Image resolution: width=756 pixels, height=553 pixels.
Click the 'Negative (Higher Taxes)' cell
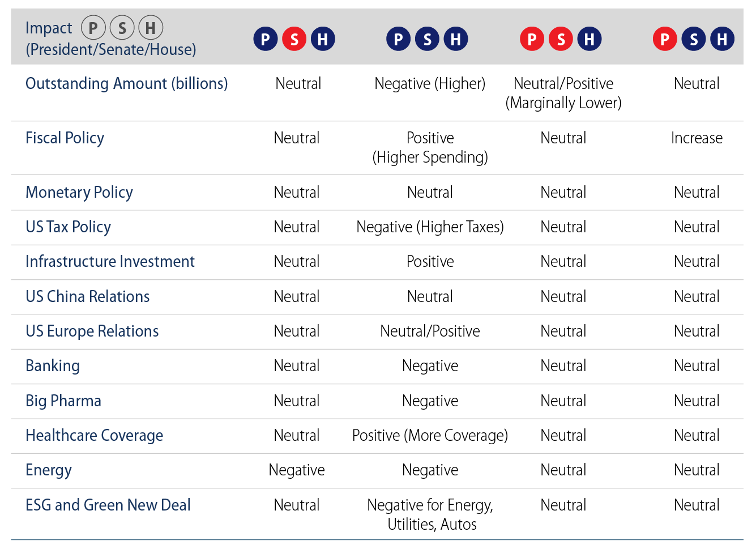[x=430, y=227]
